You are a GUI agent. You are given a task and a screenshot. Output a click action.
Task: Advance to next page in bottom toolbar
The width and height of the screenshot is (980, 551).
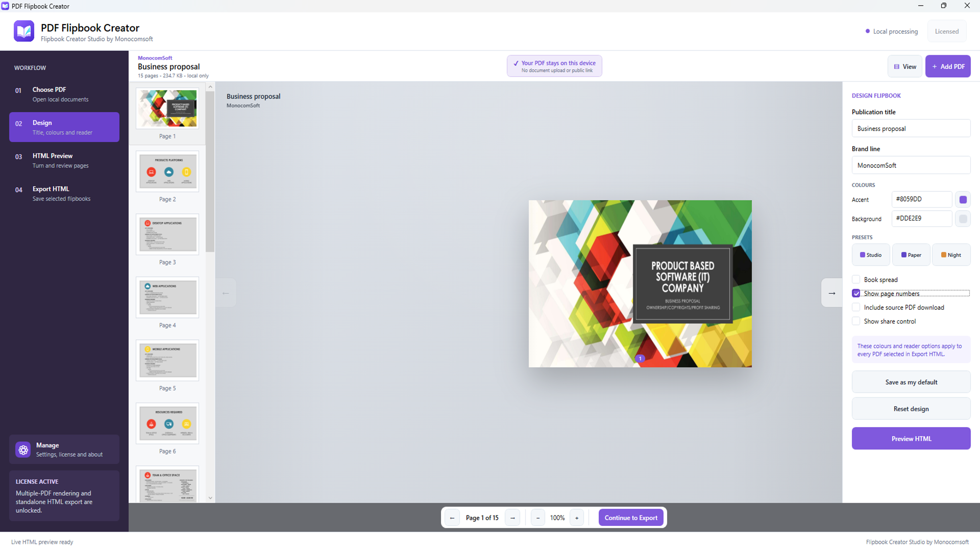[x=512, y=518]
